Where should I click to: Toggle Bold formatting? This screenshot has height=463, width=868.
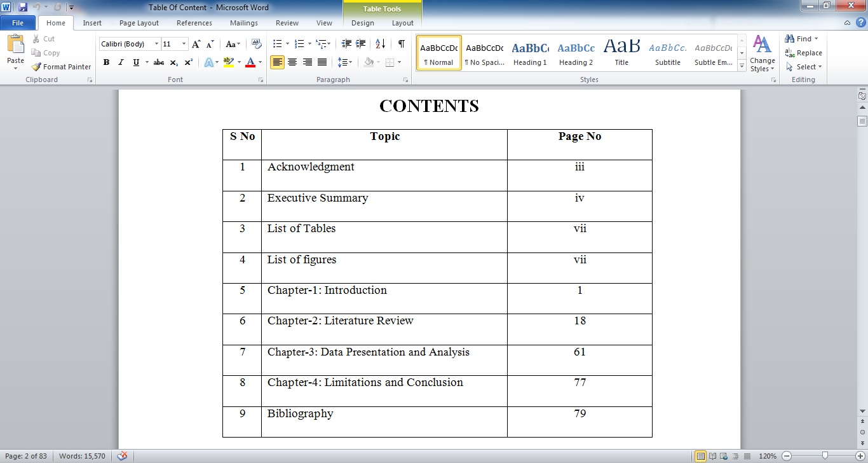tap(106, 62)
